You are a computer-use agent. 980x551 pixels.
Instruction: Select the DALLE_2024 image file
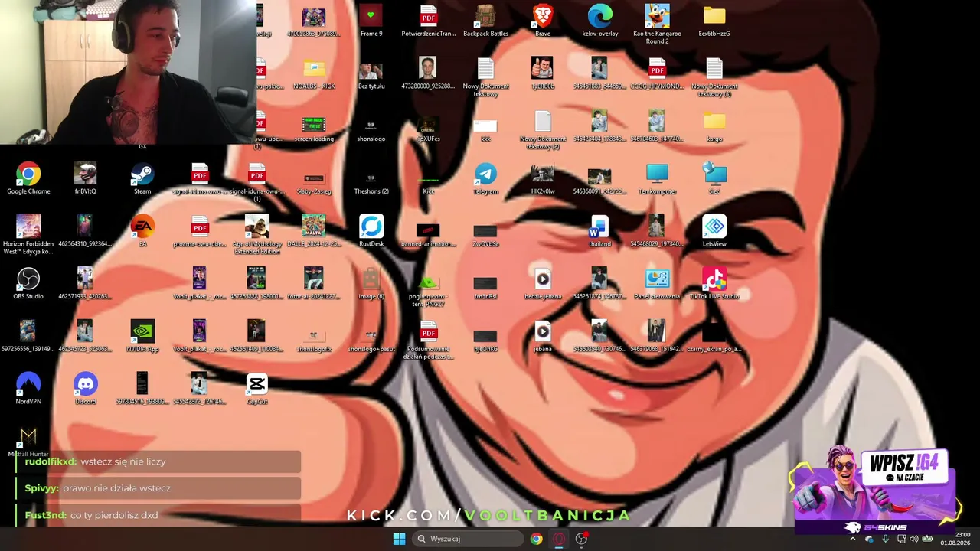coord(314,232)
